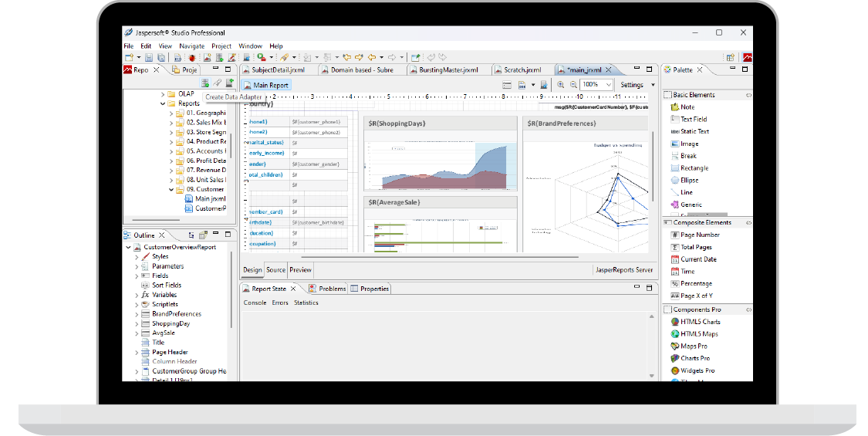The image size is (868, 436).
Task: Select the Image palette element
Action: point(685,144)
